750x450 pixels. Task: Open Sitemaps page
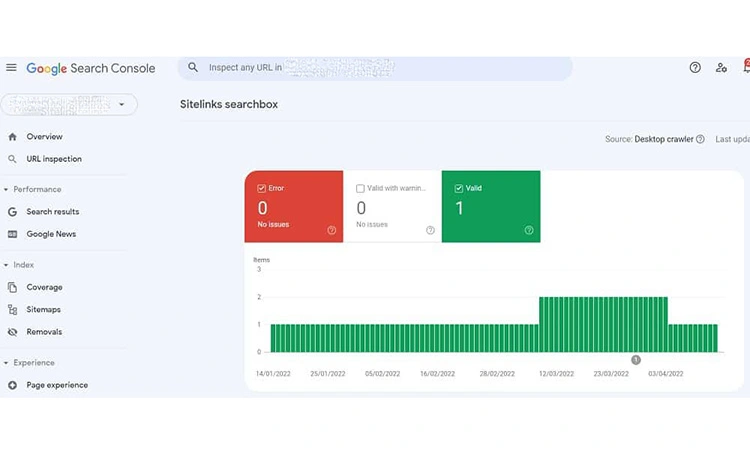[x=44, y=309]
